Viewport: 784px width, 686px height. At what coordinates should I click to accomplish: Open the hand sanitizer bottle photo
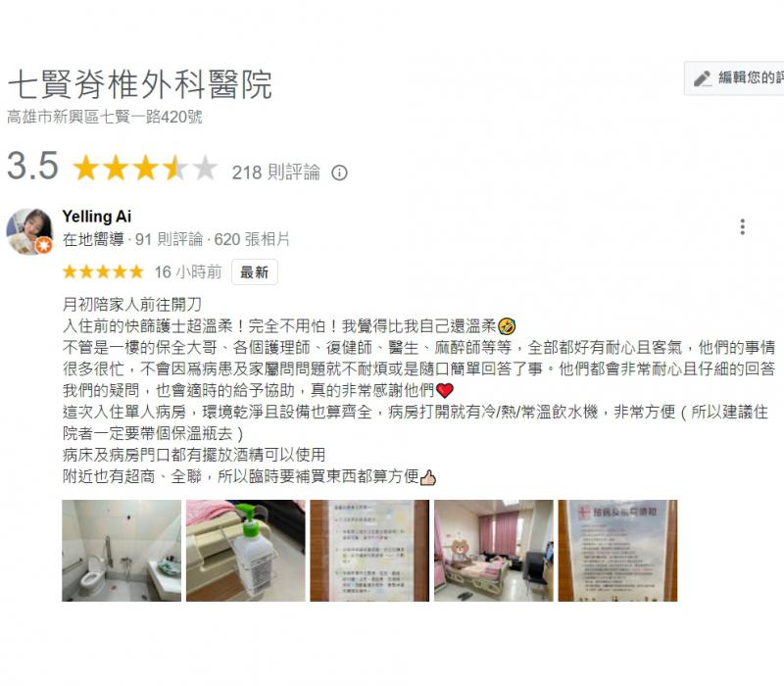point(246,551)
